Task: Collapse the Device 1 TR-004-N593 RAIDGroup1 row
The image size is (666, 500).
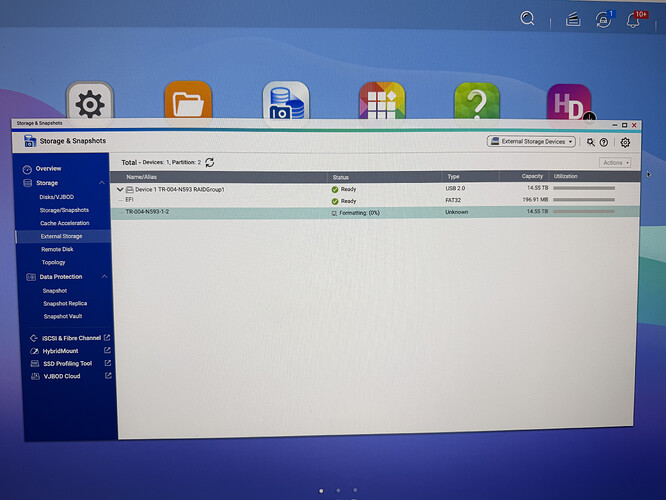Action: 120,189
